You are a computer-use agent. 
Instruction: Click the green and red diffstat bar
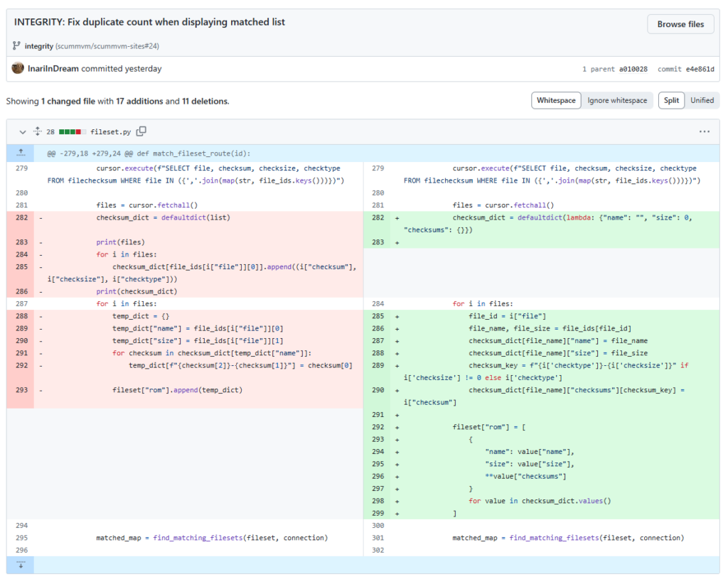pyautogui.click(x=73, y=131)
